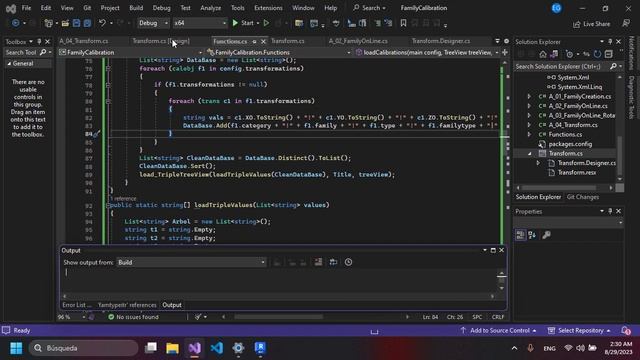Expand A_02_FamilyOnLine.cs tree node
This screenshot has height=360, width=640.
(x=529, y=106)
